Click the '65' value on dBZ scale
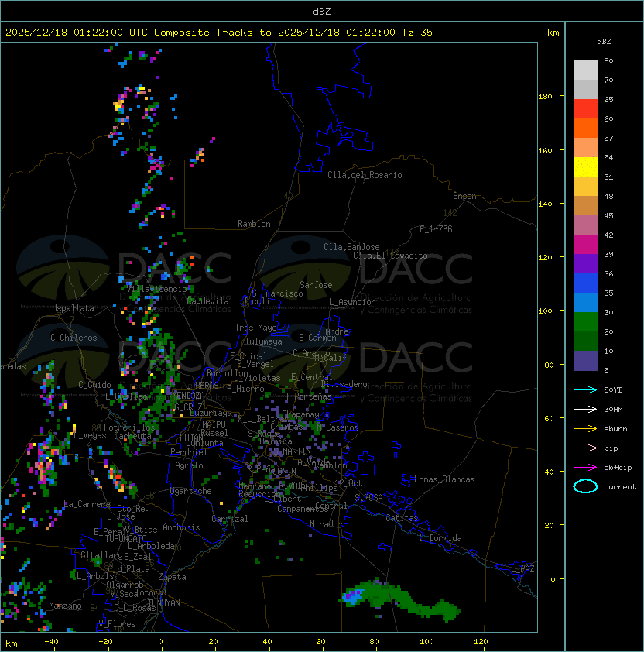This screenshot has height=652, width=644. point(608,99)
